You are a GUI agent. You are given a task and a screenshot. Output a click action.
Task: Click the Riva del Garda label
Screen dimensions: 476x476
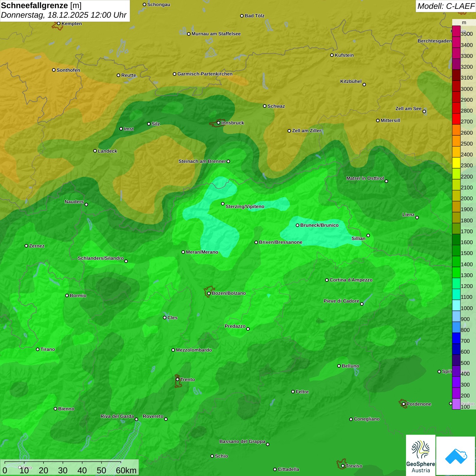[x=117, y=416]
